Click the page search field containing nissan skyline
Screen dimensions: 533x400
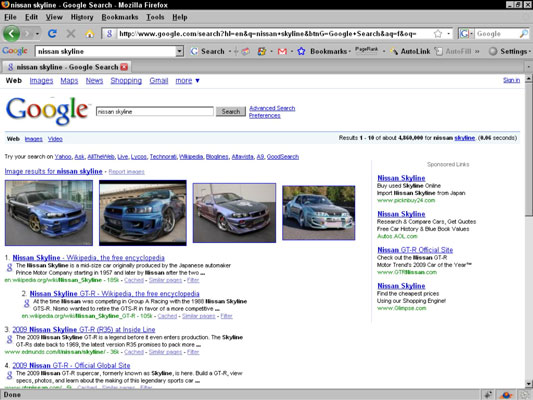coord(155,111)
